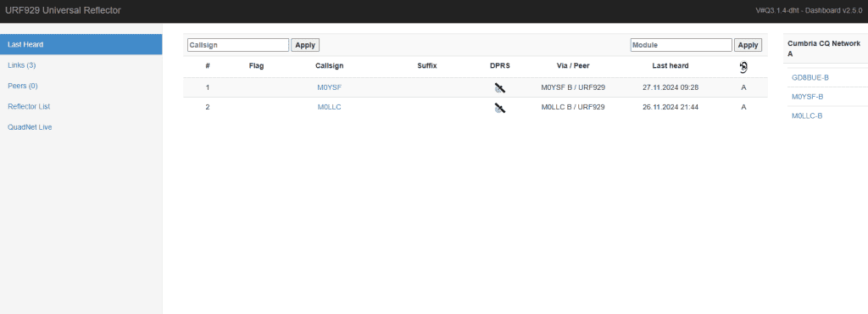This screenshot has height=314, width=868.
Task: Click the ear listening-module column icon
Action: pyautogui.click(x=743, y=66)
